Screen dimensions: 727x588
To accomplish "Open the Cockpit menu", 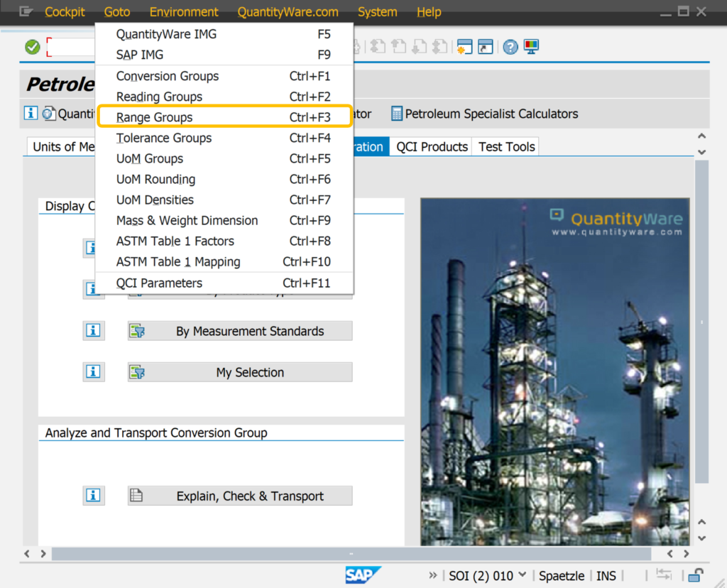I will click(65, 12).
